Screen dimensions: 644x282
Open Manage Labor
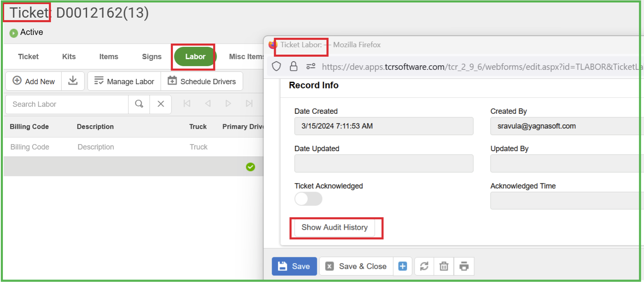click(124, 81)
